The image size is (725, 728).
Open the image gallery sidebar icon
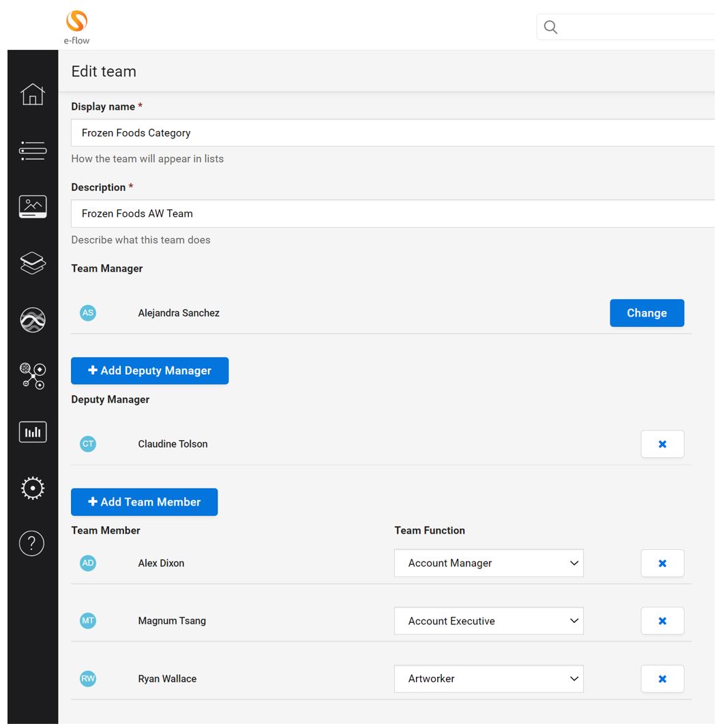(x=33, y=207)
